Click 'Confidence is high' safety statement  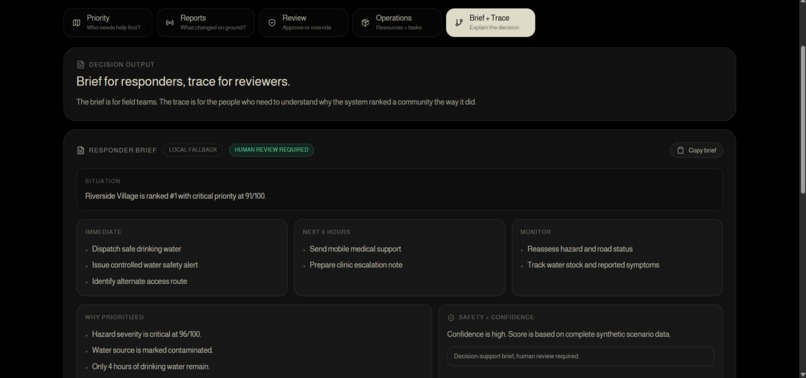[559, 334]
